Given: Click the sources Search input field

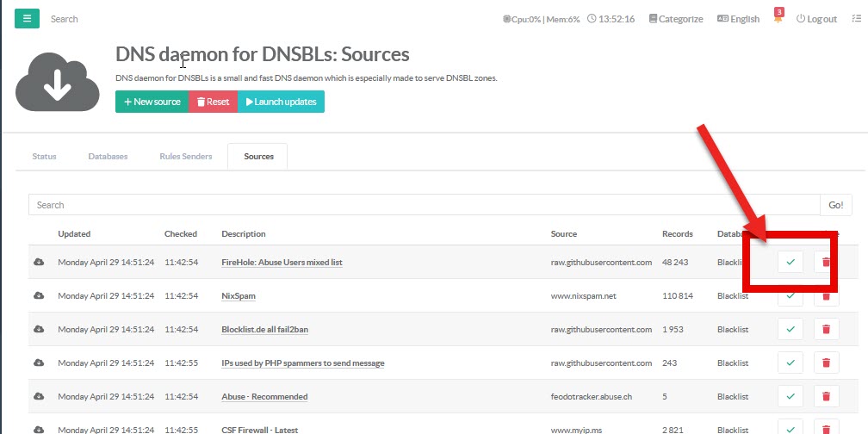Looking at the screenshot, I should [424, 205].
